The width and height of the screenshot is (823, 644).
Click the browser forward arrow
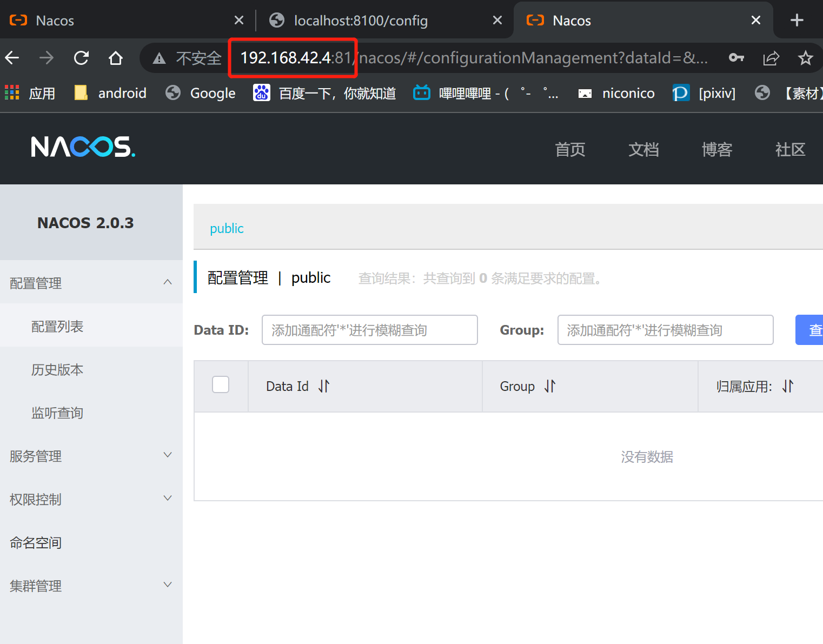(47, 57)
